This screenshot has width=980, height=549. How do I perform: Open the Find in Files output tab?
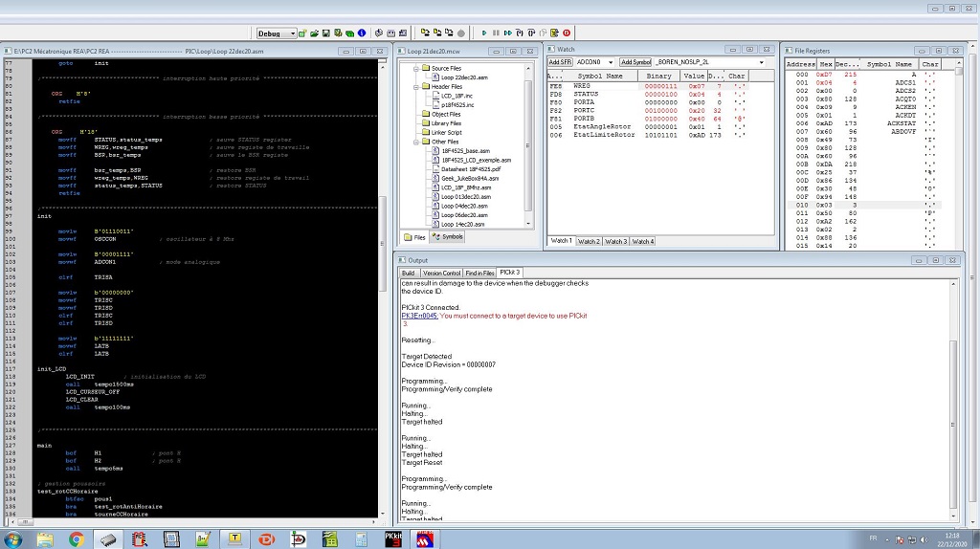tap(479, 273)
